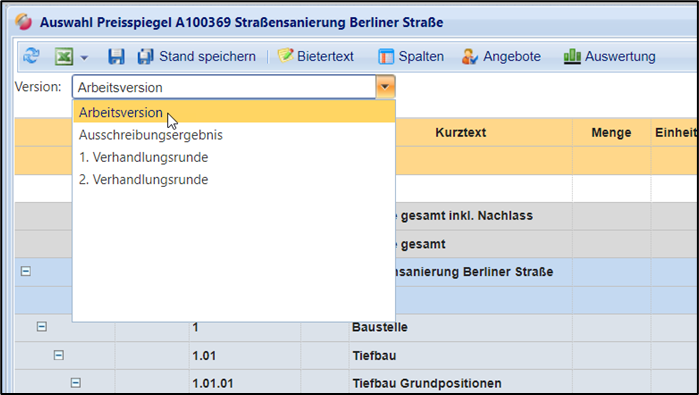Collapse the Straßensanierung Berliner Straße top row
Screen dimensions: 699x395
[26, 271]
